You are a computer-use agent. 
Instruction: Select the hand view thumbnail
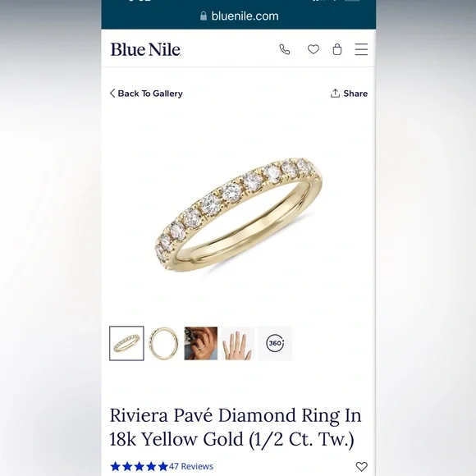(238, 343)
